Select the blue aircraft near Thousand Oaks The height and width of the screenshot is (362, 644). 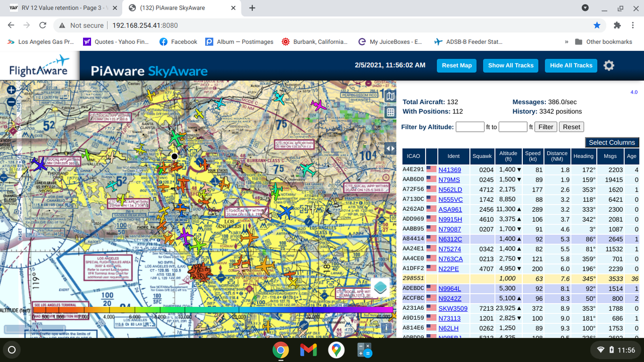pos(38,164)
